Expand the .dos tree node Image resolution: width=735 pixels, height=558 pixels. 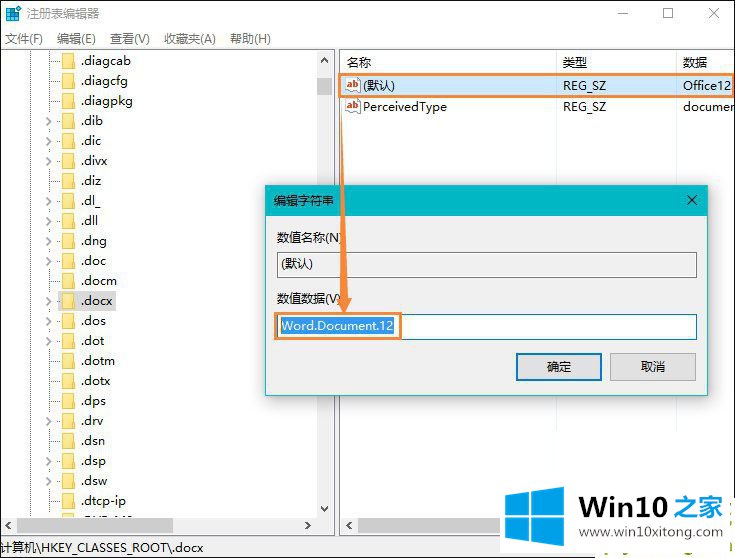(48, 321)
